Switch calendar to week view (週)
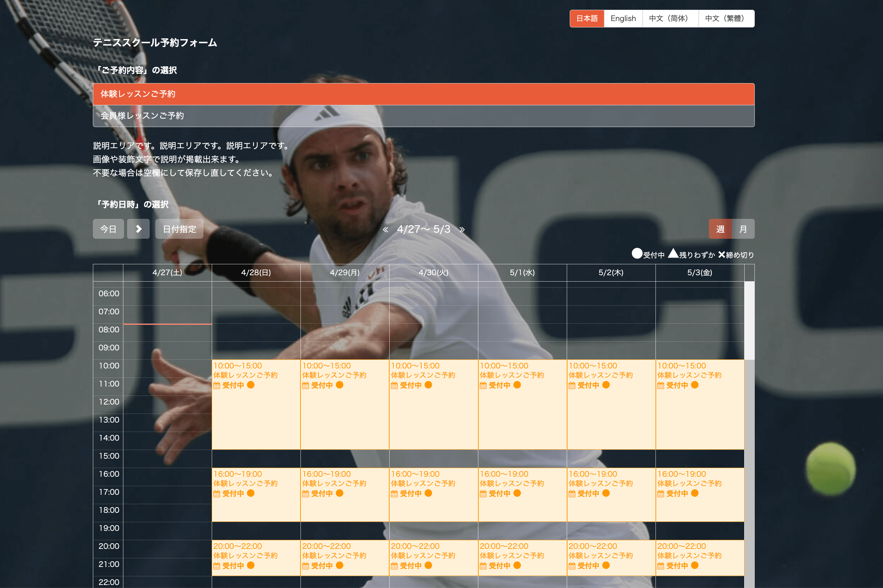Viewport: 883px width, 588px height. (x=720, y=229)
